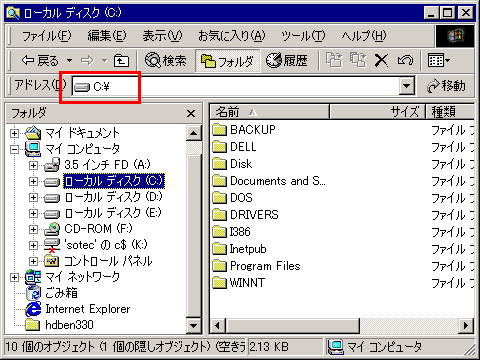Select the Disk folder icon

click(219, 164)
